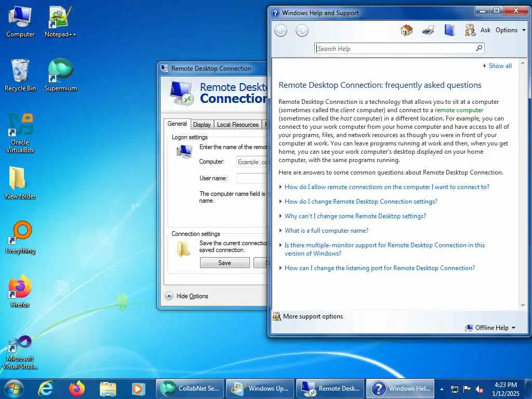
Task: Click the network tray icon
Action: pyautogui.click(x=455, y=389)
